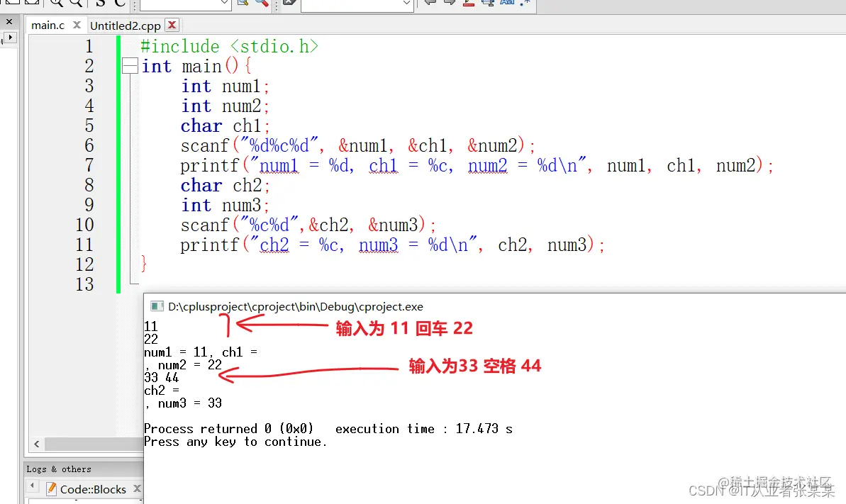This screenshot has width=846, height=504.
Task: Click the small right-arrow button under the panel X
Action: coord(10,38)
